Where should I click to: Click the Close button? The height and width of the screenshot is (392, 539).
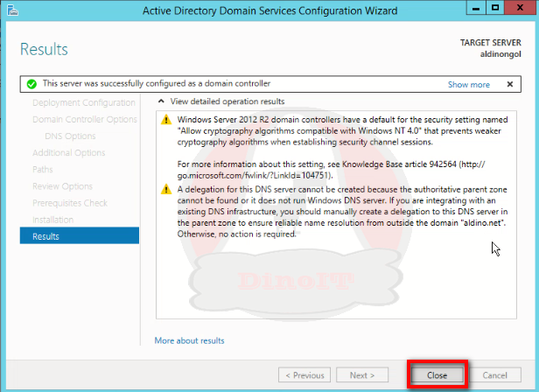[x=437, y=375]
